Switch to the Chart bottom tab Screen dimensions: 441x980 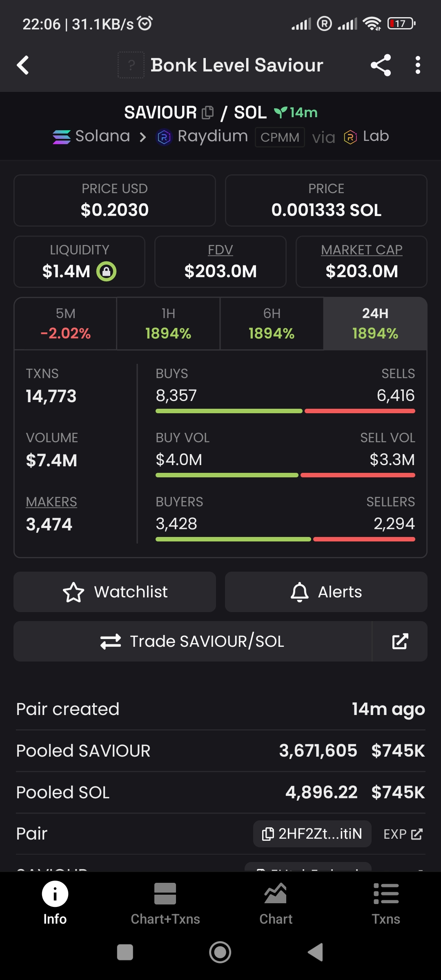pos(276,904)
